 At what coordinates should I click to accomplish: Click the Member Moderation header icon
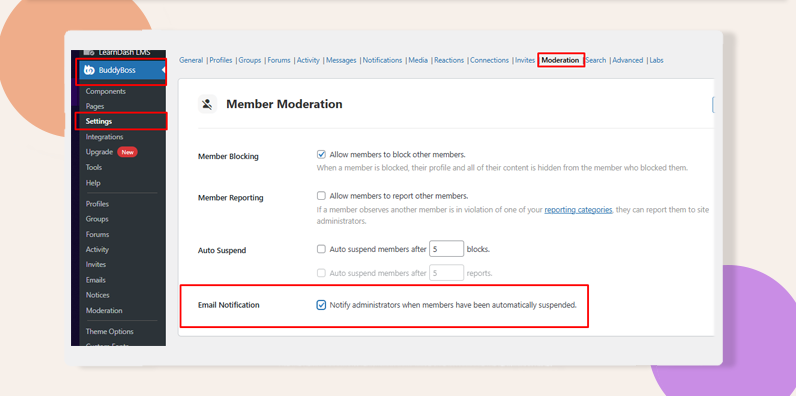207,104
